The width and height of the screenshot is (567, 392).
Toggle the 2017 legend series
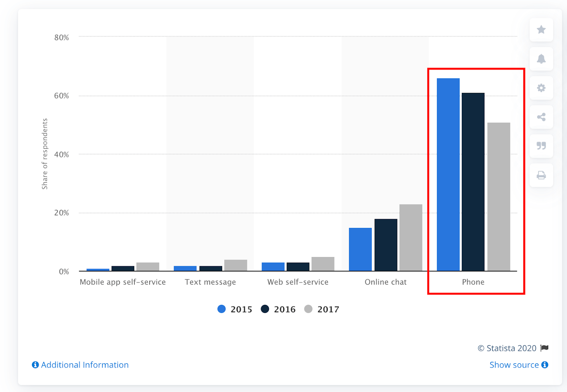(322, 309)
